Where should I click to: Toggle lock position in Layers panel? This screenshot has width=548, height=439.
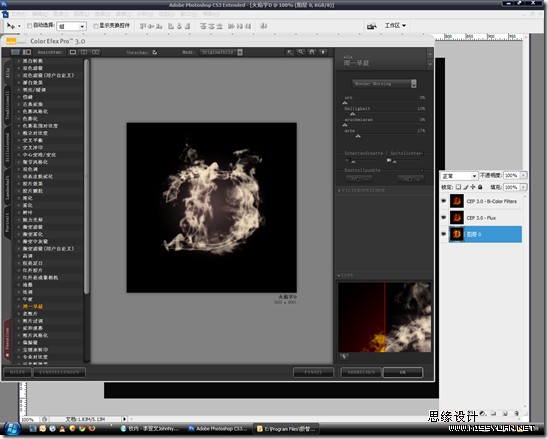(x=473, y=187)
